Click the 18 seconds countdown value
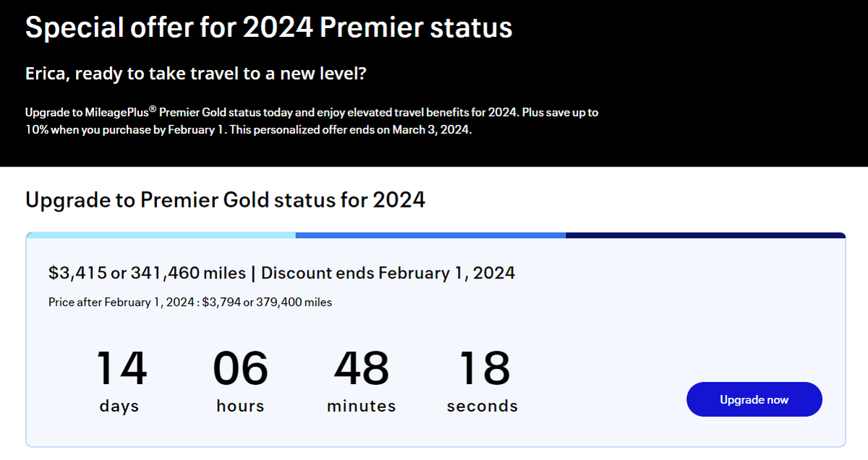868x460 pixels. point(482,369)
